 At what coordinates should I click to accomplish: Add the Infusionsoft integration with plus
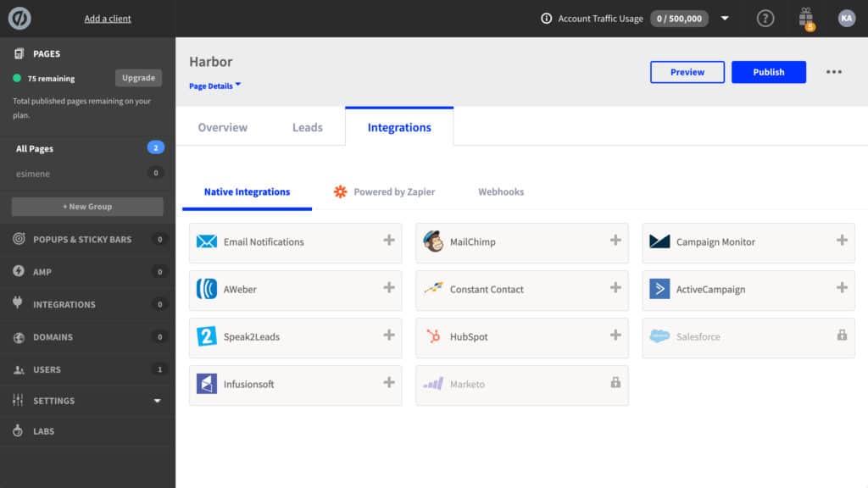tap(389, 382)
